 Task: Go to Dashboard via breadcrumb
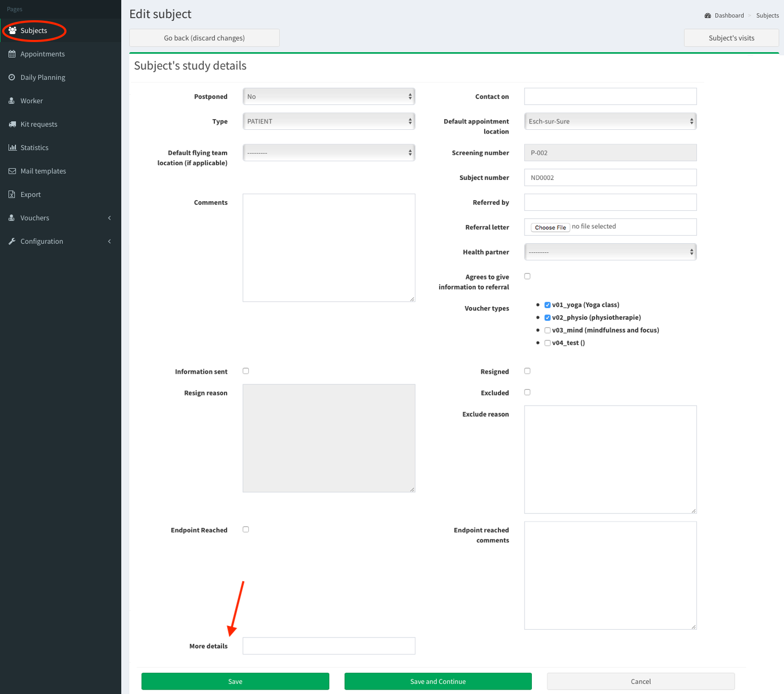pos(729,15)
